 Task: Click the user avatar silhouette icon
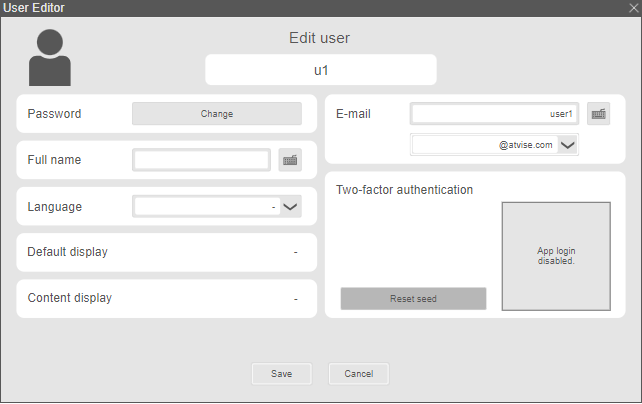click(x=50, y=57)
